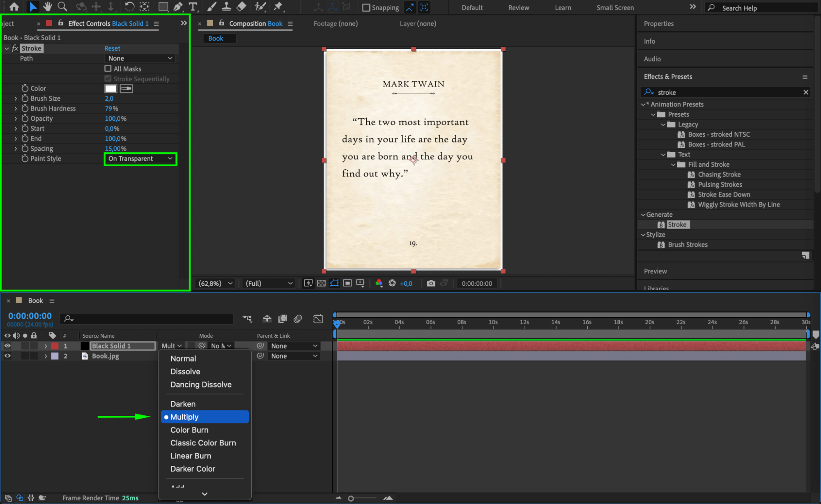Image resolution: width=821 pixels, height=504 pixels.
Task: Select the Rotation tool
Action: pyautogui.click(x=129, y=7)
